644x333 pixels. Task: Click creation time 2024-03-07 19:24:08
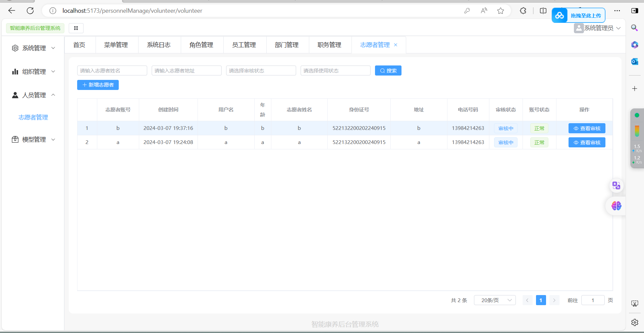[x=168, y=142]
